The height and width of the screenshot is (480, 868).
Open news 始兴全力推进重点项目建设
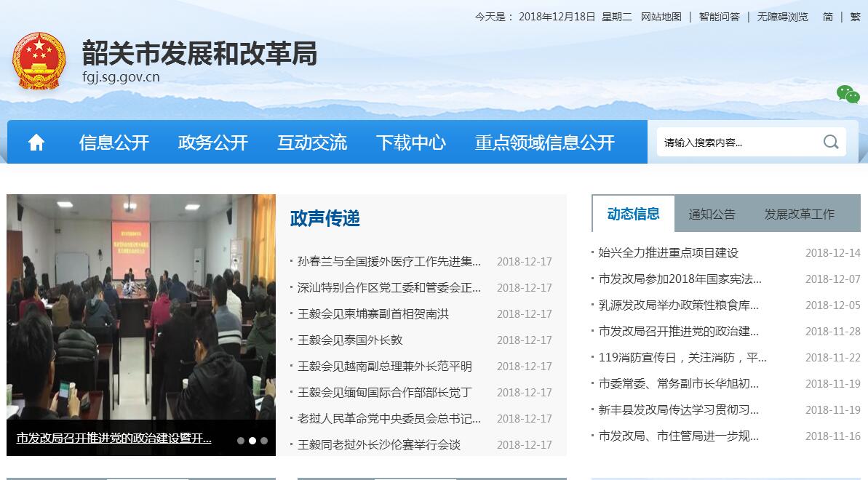(x=669, y=252)
